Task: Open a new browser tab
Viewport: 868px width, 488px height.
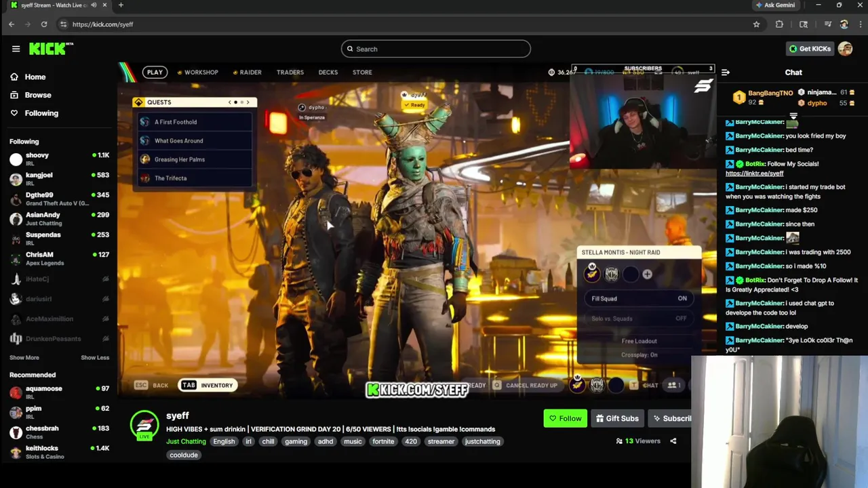Action: pyautogui.click(x=121, y=5)
